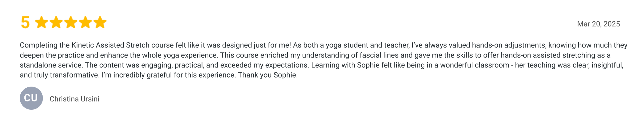Click the CU avatar circle

click(x=31, y=98)
